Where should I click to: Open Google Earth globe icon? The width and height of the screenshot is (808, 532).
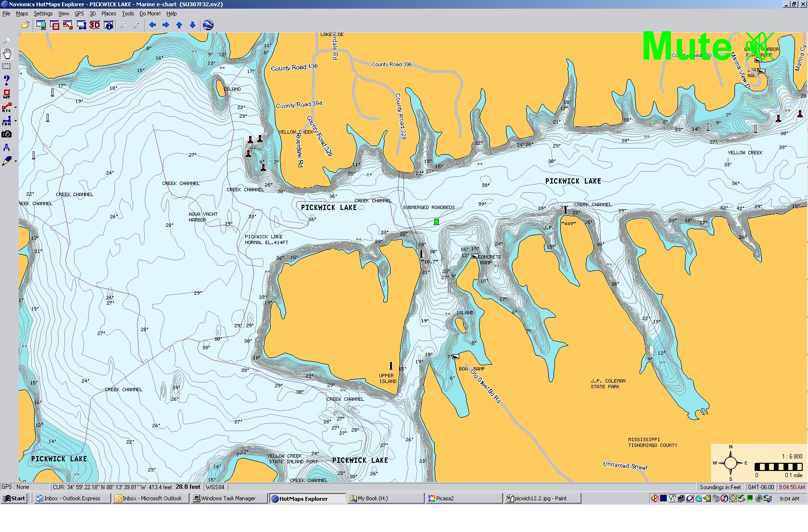click(208, 25)
